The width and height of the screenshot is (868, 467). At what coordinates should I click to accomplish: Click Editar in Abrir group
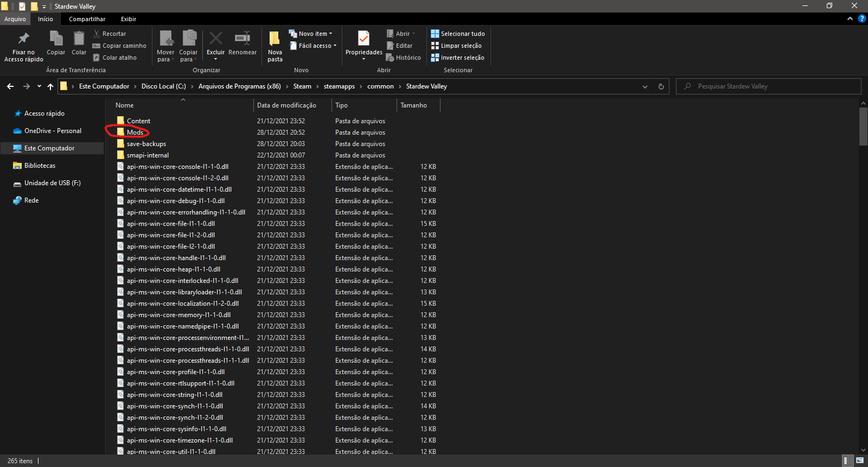coord(399,46)
